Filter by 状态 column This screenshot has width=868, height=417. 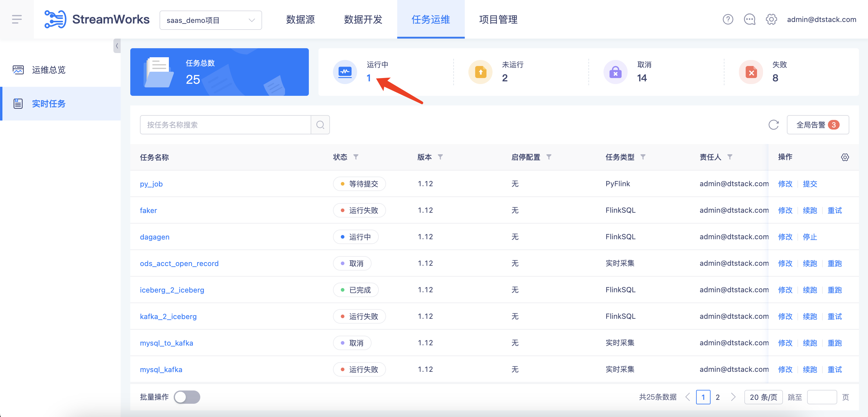tap(356, 157)
